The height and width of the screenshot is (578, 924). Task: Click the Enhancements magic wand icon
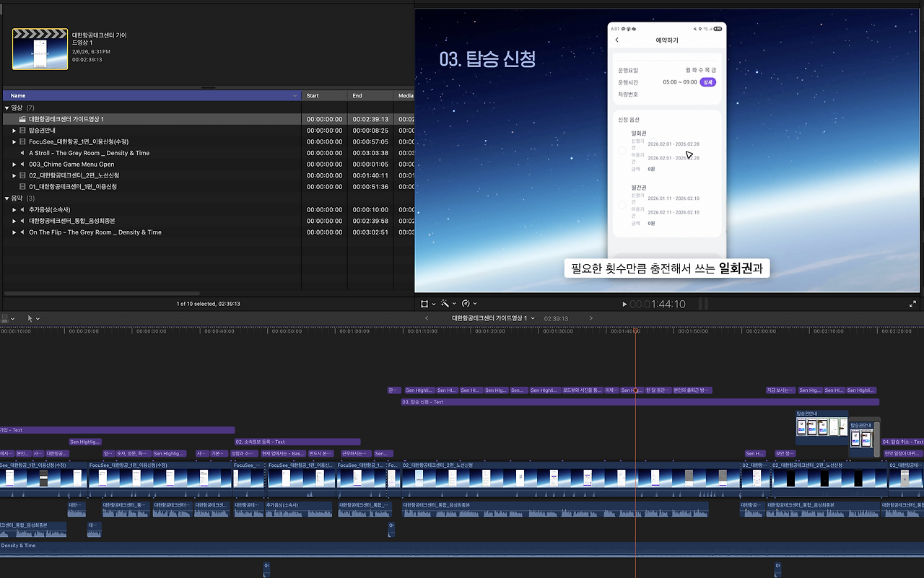pos(444,303)
